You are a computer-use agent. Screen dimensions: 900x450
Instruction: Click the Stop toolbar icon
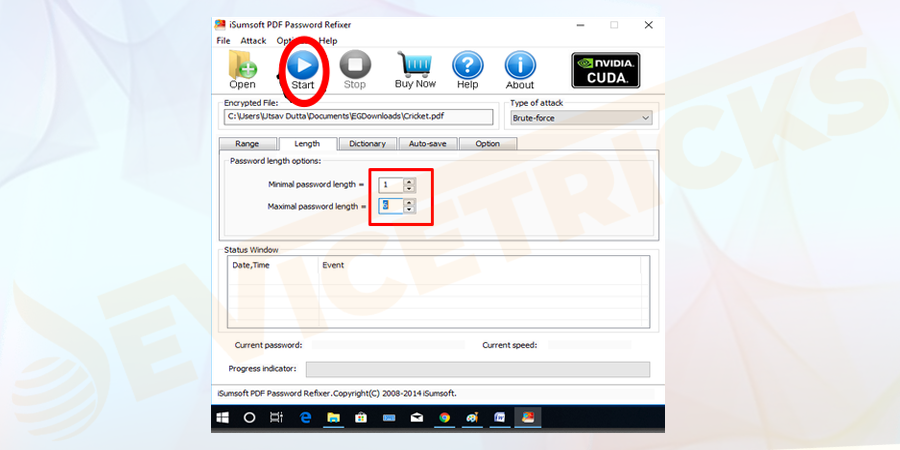355,70
